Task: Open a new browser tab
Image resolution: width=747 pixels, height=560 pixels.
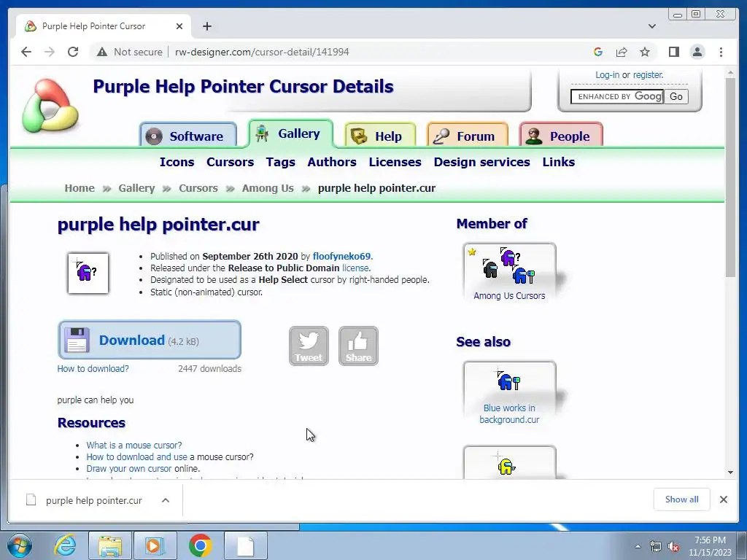Action: (x=206, y=26)
